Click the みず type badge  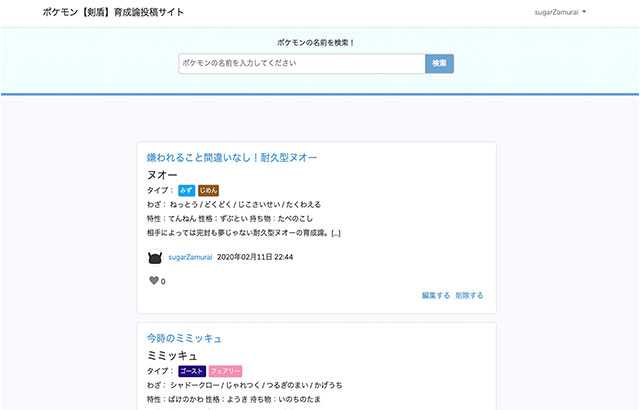point(187,191)
